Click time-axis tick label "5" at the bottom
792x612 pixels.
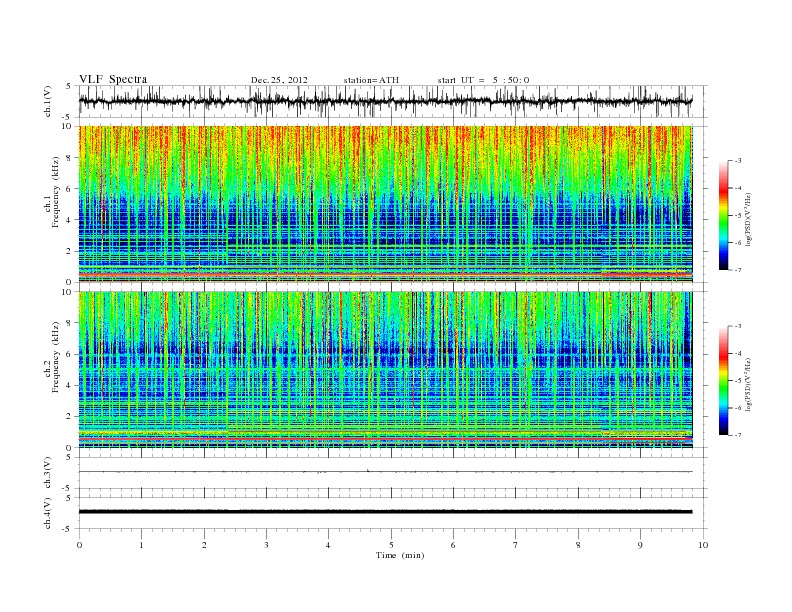391,545
